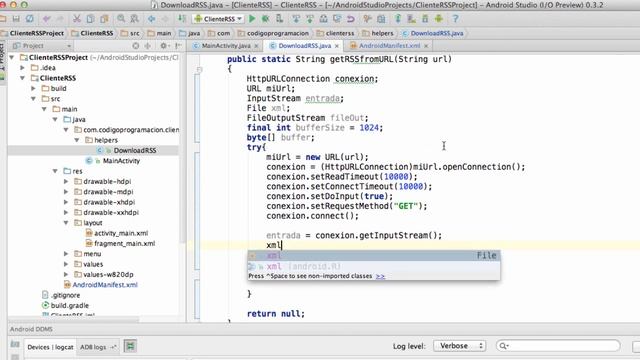Run the app with the green play icon
640x360 pixels.
pos(252,19)
